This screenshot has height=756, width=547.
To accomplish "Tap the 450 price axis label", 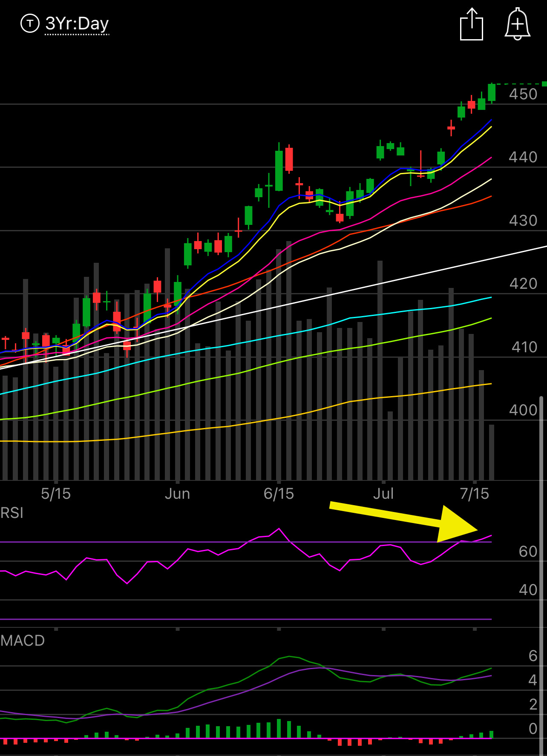I will [523, 94].
